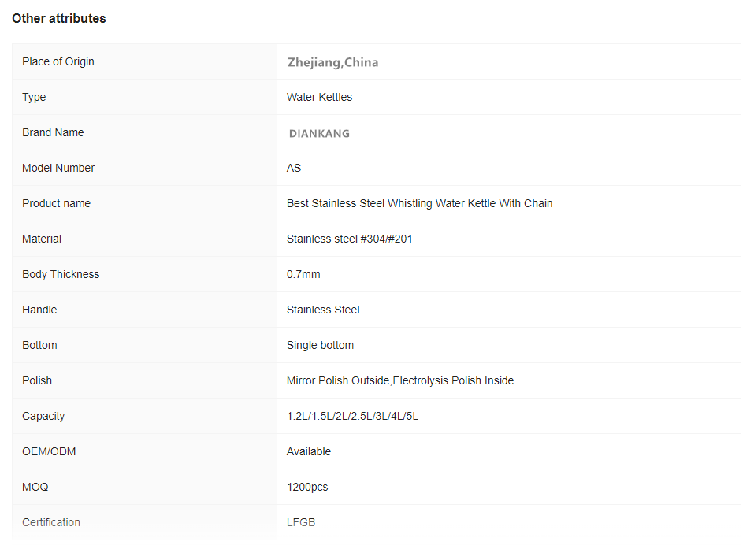Click the Available OEM/ODM value

click(309, 451)
